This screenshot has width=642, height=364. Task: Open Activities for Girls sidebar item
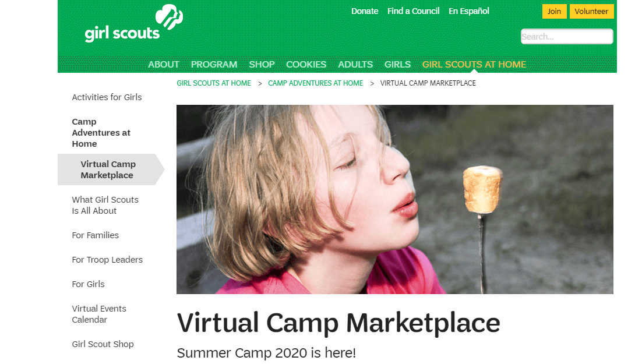pos(107,97)
